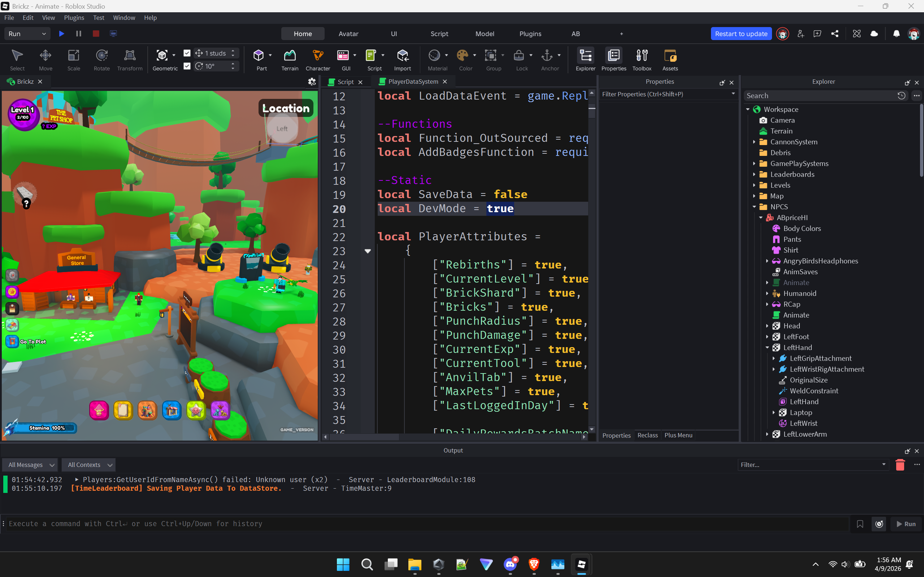Viewport: 924px width, 577px height.
Task: Expand the Humanoid node
Action: (767, 293)
